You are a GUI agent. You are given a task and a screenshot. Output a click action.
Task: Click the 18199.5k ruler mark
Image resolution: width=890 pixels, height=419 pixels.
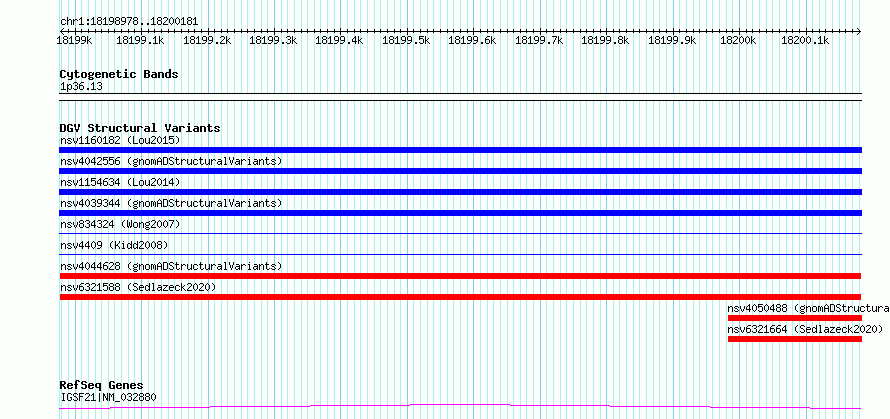coord(406,40)
